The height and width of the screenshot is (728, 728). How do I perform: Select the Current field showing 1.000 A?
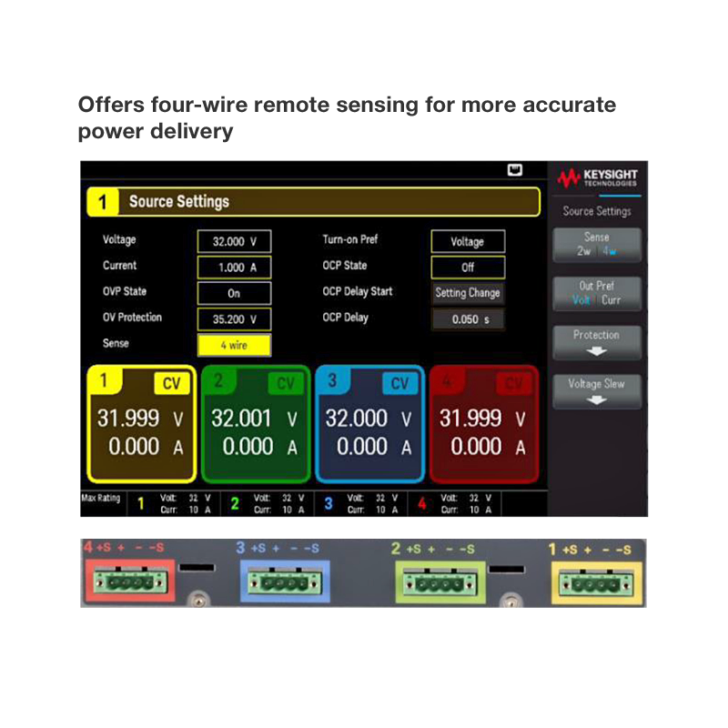(x=234, y=268)
